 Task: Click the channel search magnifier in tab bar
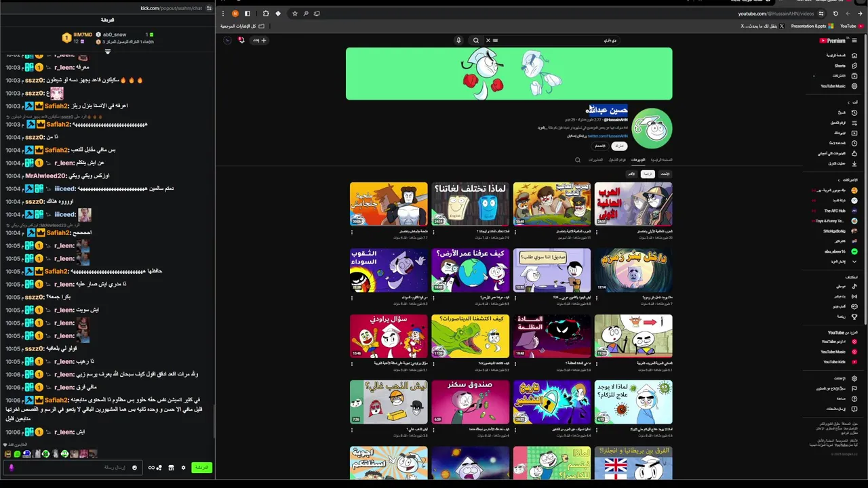coord(578,160)
